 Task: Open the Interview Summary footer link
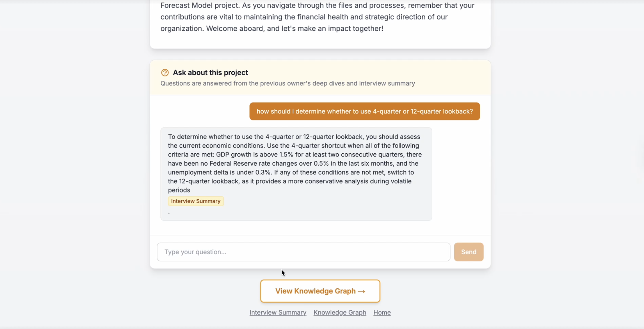pyautogui.click(x=278, y=312)
